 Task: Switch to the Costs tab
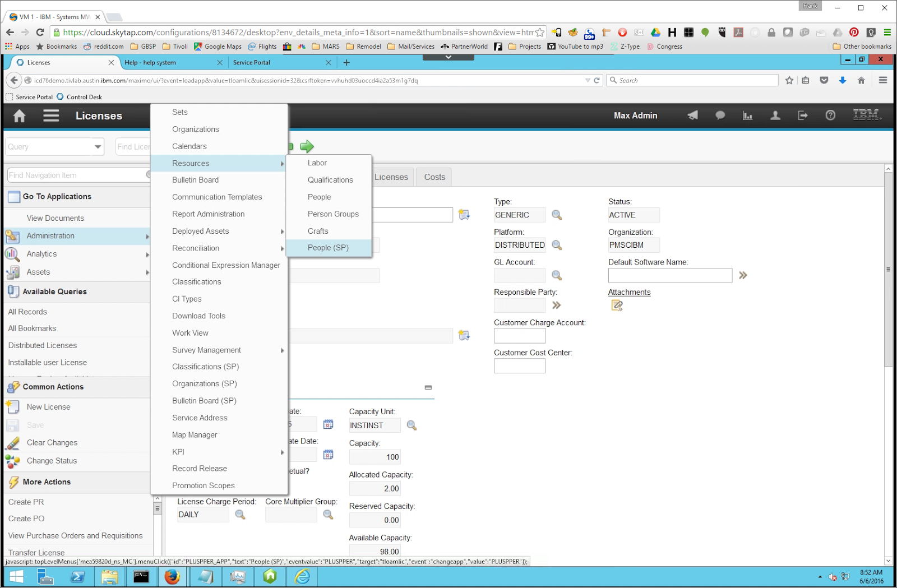(x=433, y=177)
